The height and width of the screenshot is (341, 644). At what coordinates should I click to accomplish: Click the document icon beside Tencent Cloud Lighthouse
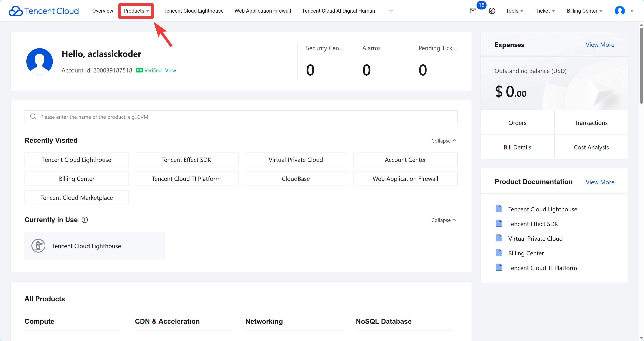(499, 209)
